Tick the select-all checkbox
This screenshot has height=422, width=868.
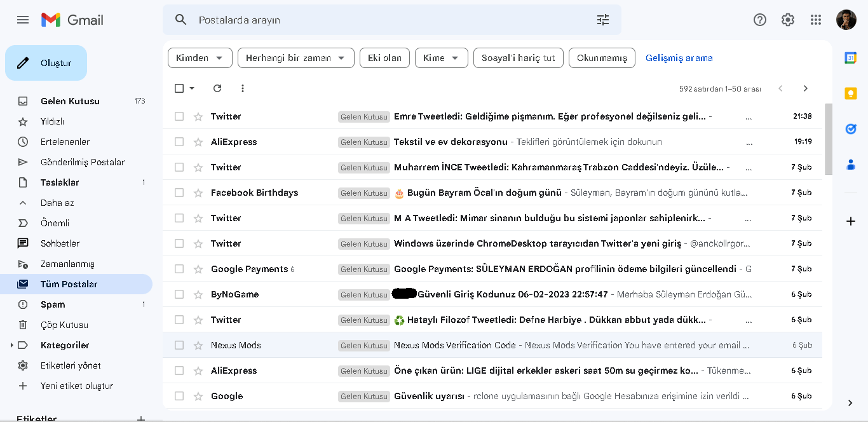pyautogui.click(x=179, y=88)
